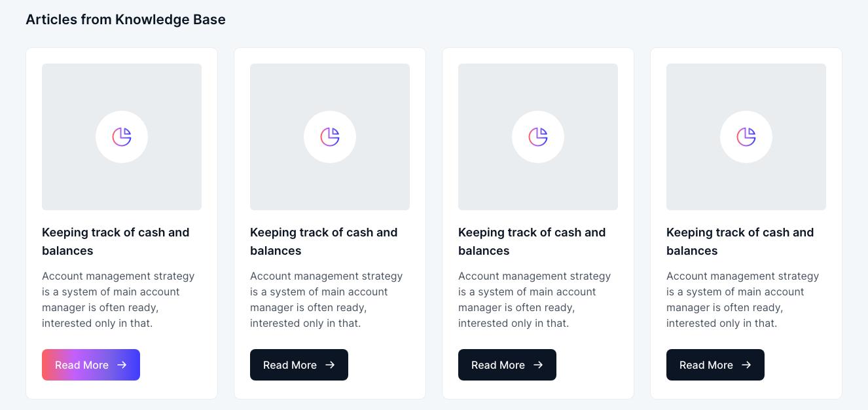Click the pie chart icon on the first card

click(122, 137)
